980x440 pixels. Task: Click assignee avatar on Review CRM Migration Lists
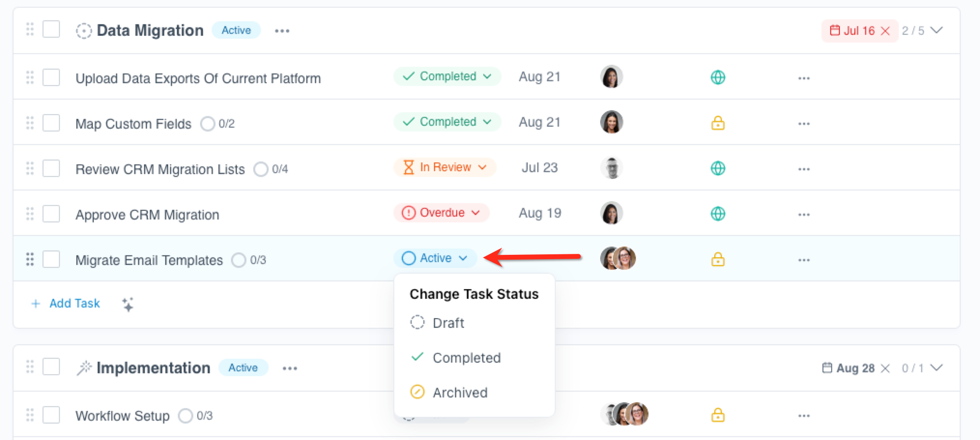click(612, 168)
